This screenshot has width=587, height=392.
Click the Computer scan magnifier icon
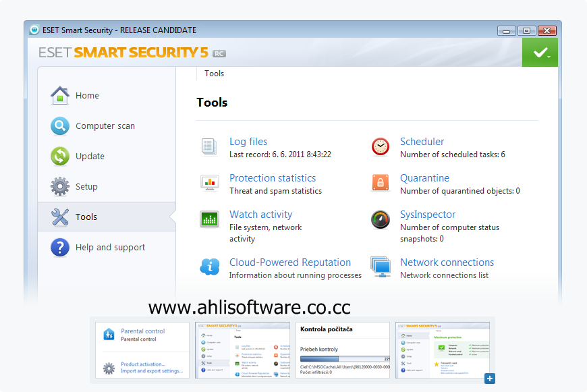pos(60,125)
